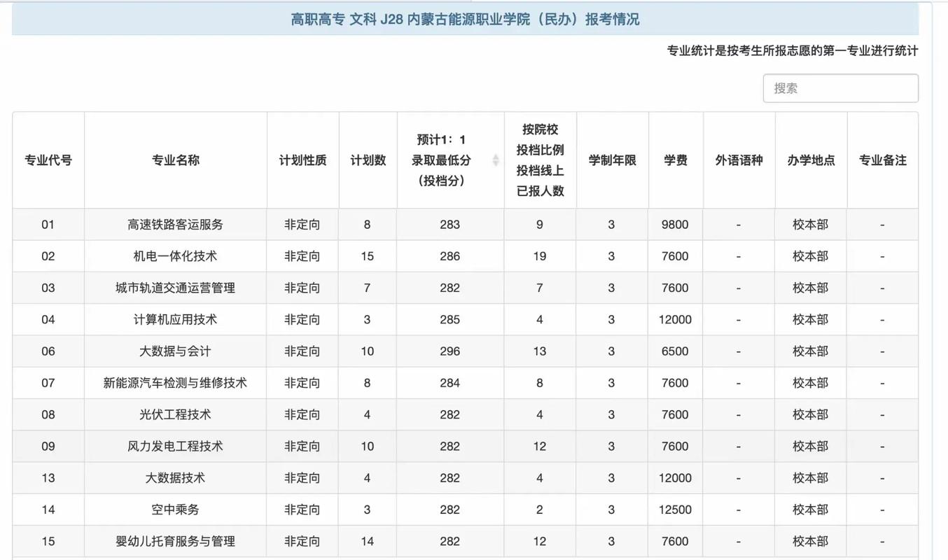Click major code 08 cell

click(48, 414)
